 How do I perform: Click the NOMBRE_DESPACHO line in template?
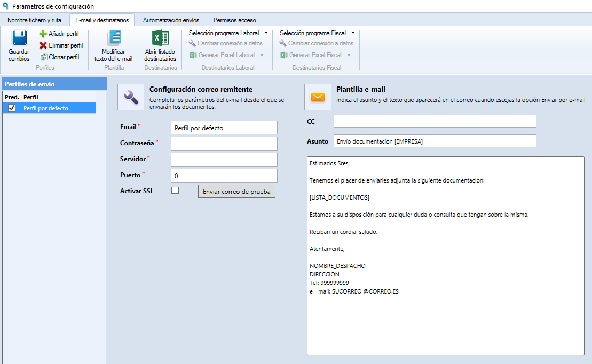[x=337, y=266]
